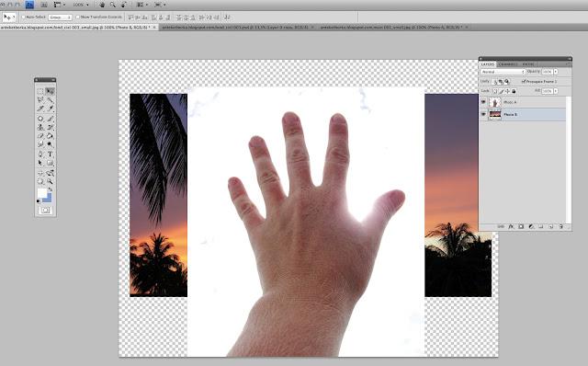The image size is (588, 366).
Task: Select the Move tool in toolbox
Action: (x=50, y=91)
